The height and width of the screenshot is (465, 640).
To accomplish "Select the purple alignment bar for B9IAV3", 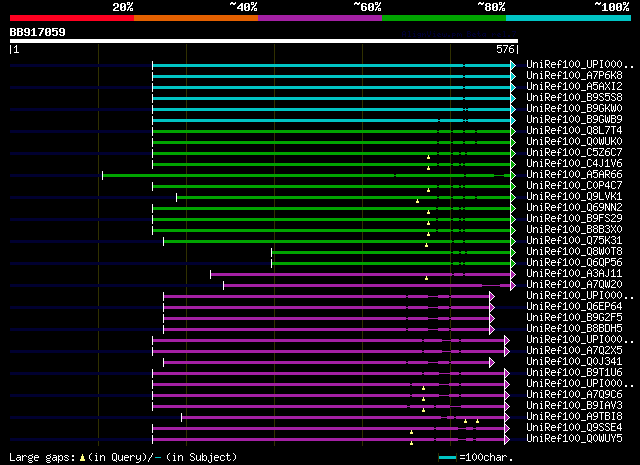I will click(x=329, y=407).
